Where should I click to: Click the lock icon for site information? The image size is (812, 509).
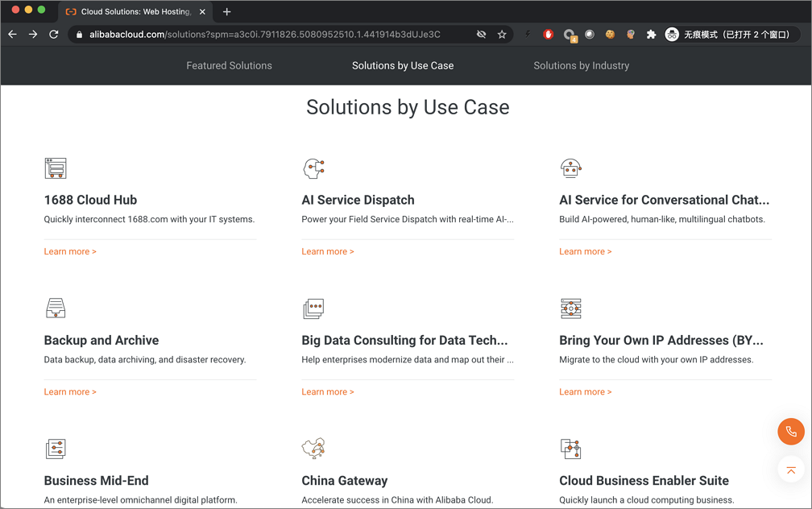79,35
